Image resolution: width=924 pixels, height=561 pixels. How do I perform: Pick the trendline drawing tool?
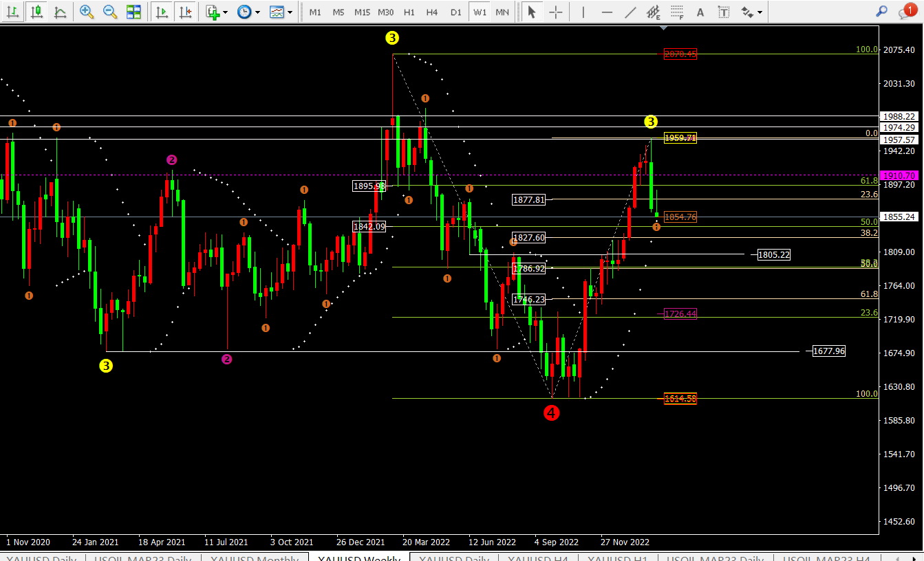pyautogui.click(x=630, y=12)
